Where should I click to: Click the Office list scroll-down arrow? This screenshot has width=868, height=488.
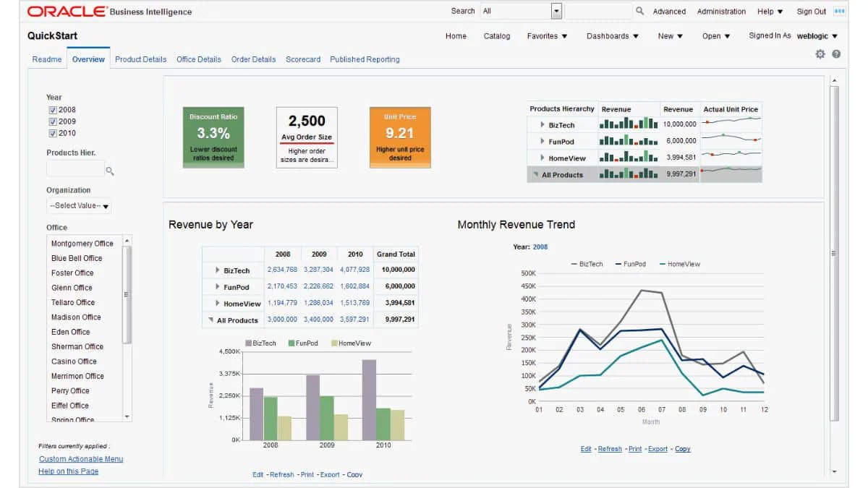(x=127, y=416)
